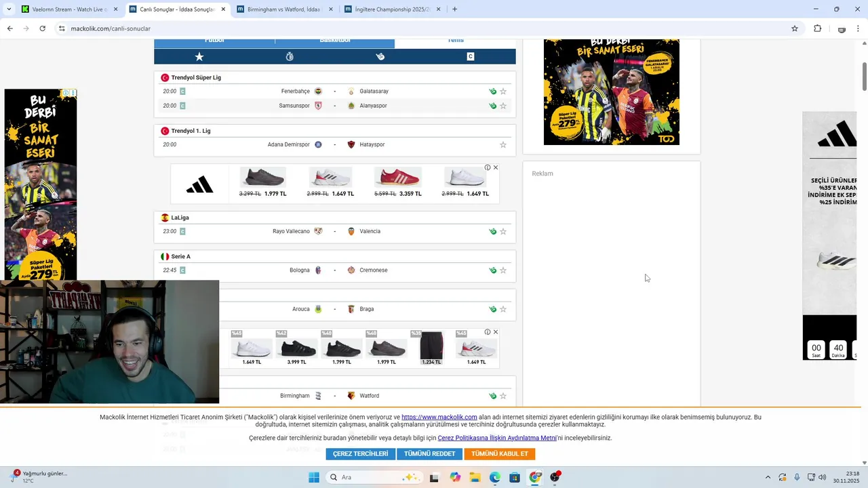Go back to previous page

point(9,28)
